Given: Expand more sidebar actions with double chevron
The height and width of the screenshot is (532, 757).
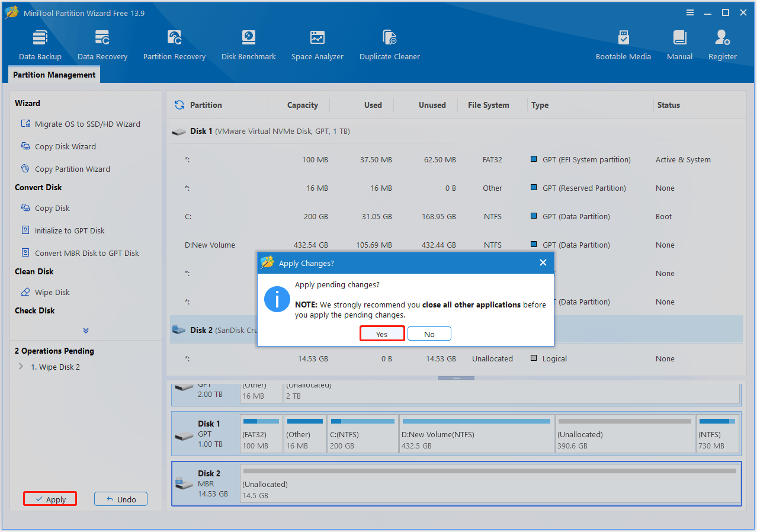Looking at the screenshot, I should [x=86, y=331].
